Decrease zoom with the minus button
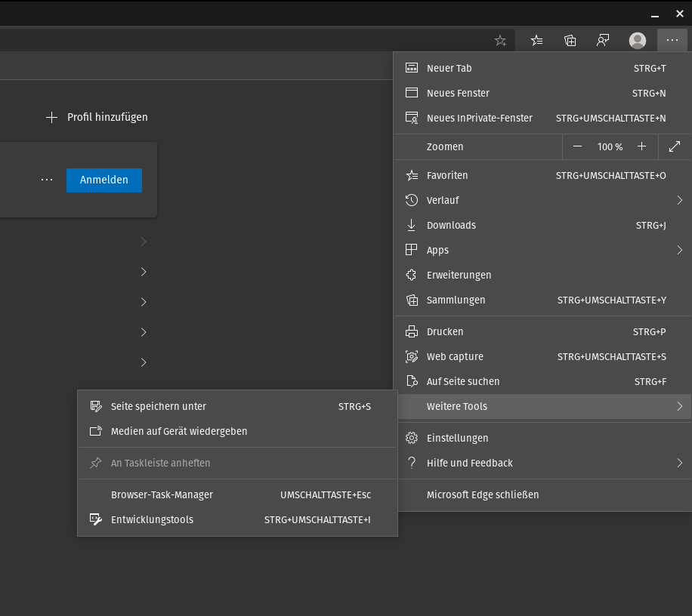This screenshot has height=616, width=692. [x=577, y=146]
